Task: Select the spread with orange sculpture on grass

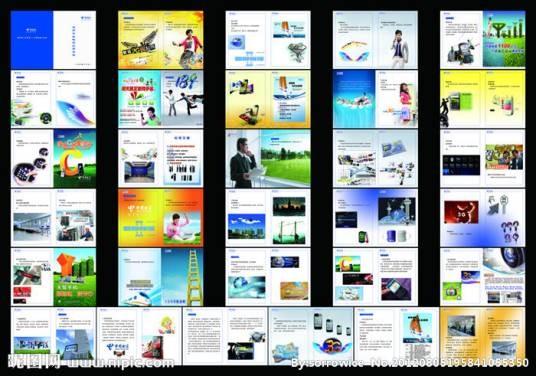Action: [53, 277]
